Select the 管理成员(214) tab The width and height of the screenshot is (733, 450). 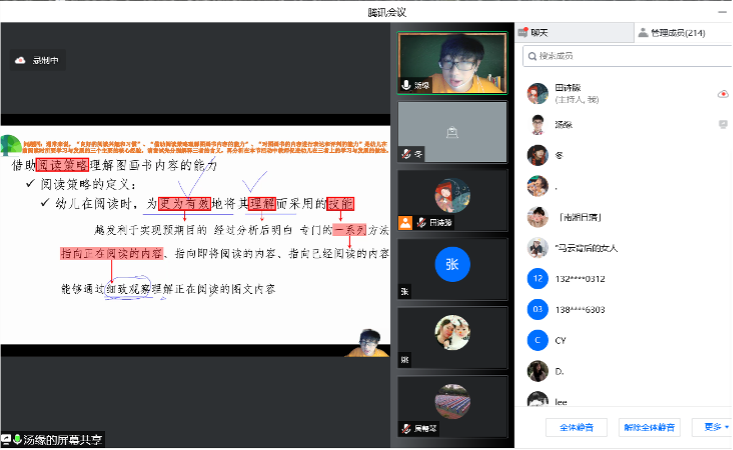coord(678,33)
